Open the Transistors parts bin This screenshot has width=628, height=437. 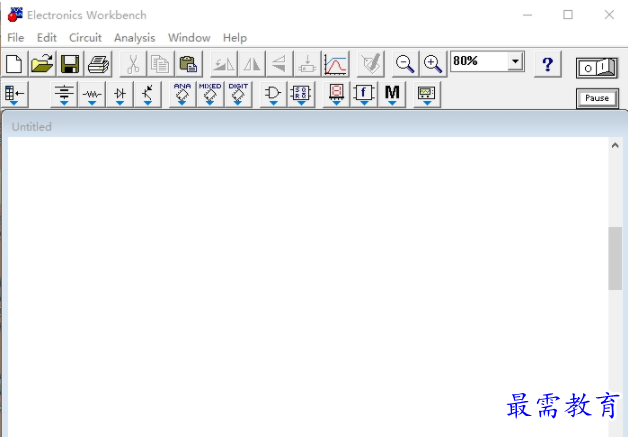click(x=148, y=95)
